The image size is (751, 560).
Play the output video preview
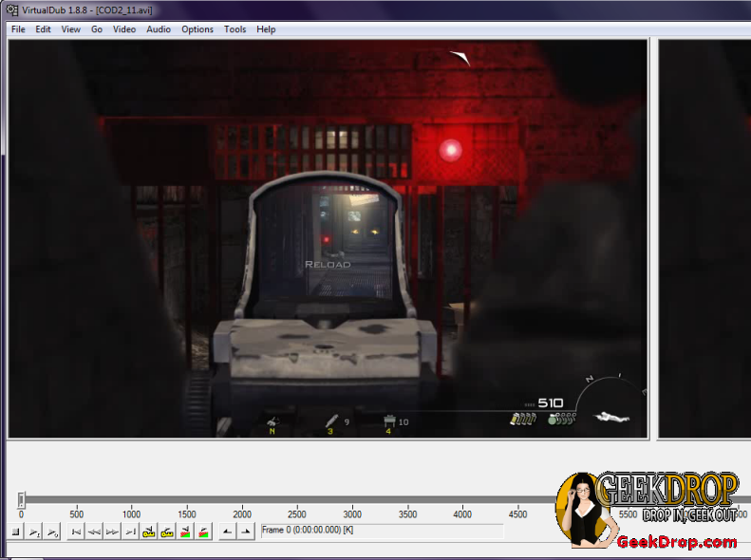point(52,532)
